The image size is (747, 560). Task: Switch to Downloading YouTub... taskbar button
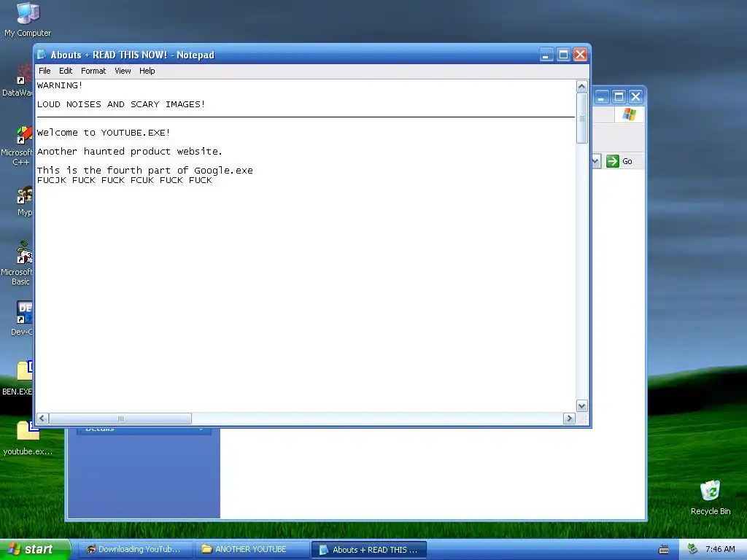[x=134, y=550]
